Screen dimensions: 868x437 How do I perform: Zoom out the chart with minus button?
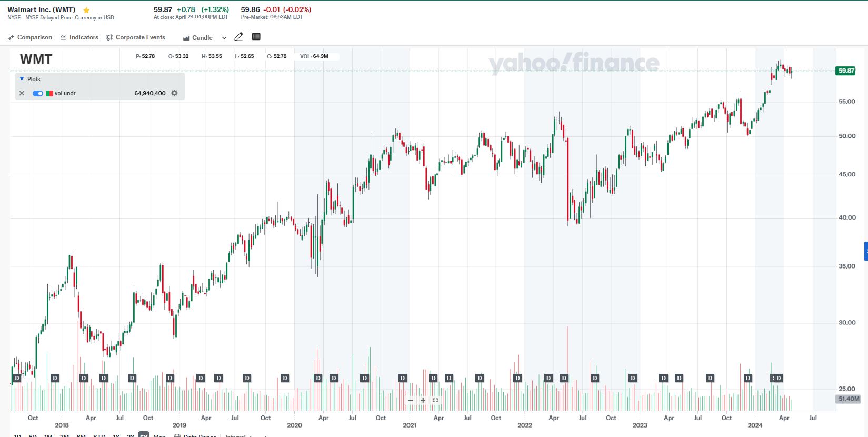pyautogui.click(x=411, y=400)
